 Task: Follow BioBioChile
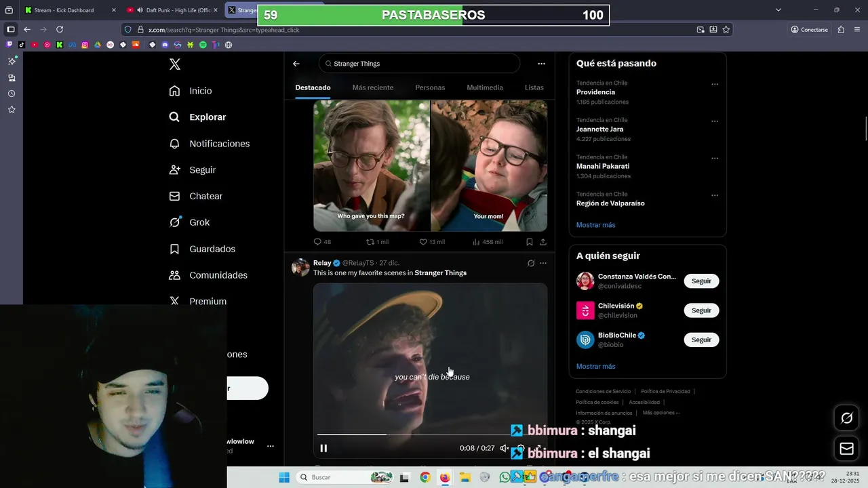(x=701, y=340)
